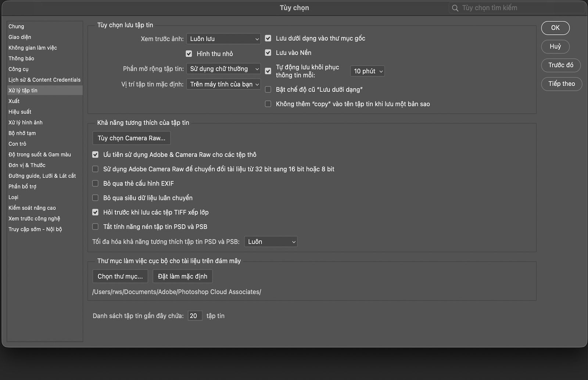The height and width of the screenshot is (380, 588).
Task: Select "Công cụ" category
Action: [x=45, y=69]
